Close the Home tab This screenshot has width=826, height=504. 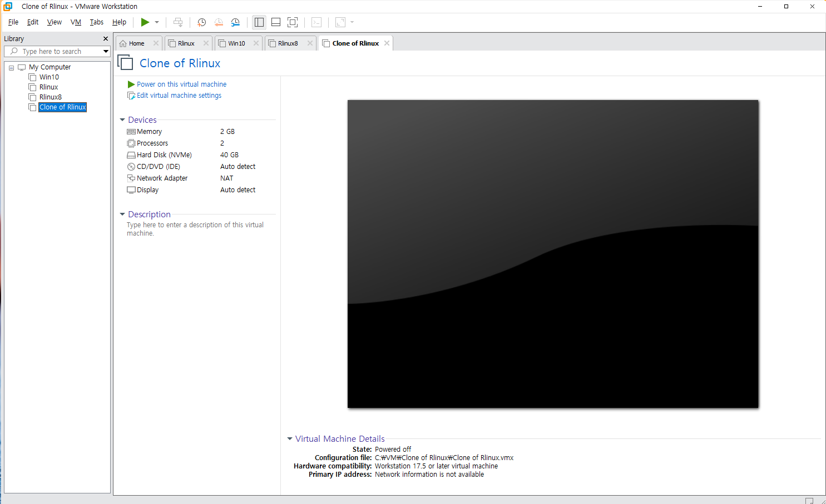[x=156, y=43]
